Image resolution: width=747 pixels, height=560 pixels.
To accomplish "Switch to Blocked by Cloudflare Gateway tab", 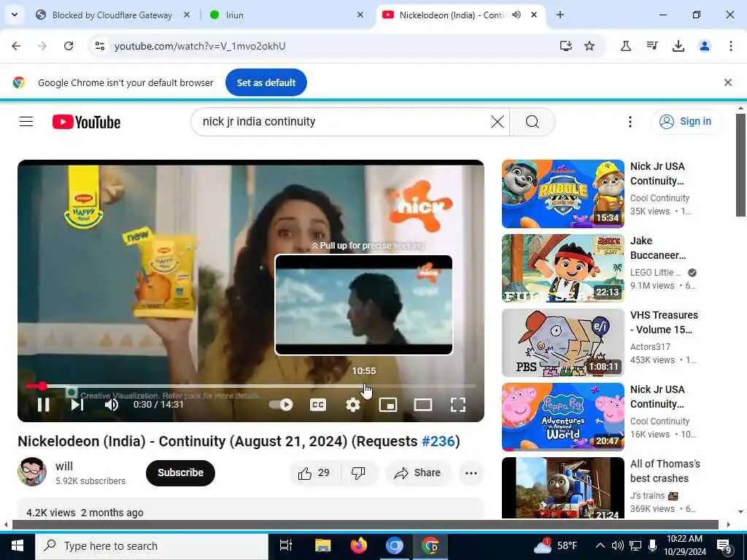I will (112, 15).
